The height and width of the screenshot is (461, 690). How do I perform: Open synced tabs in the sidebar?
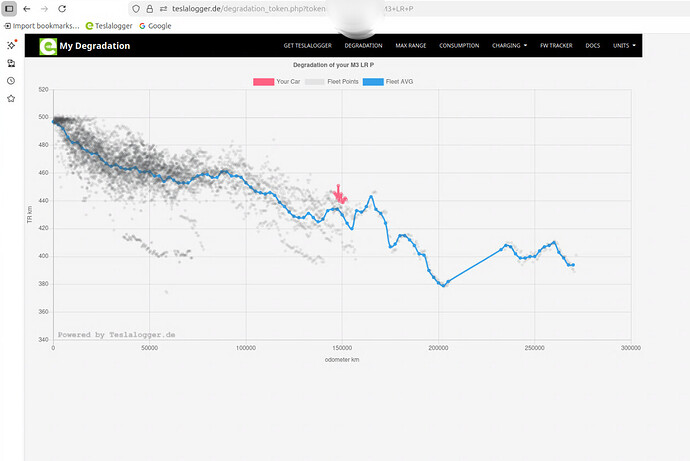coord(10,63)
